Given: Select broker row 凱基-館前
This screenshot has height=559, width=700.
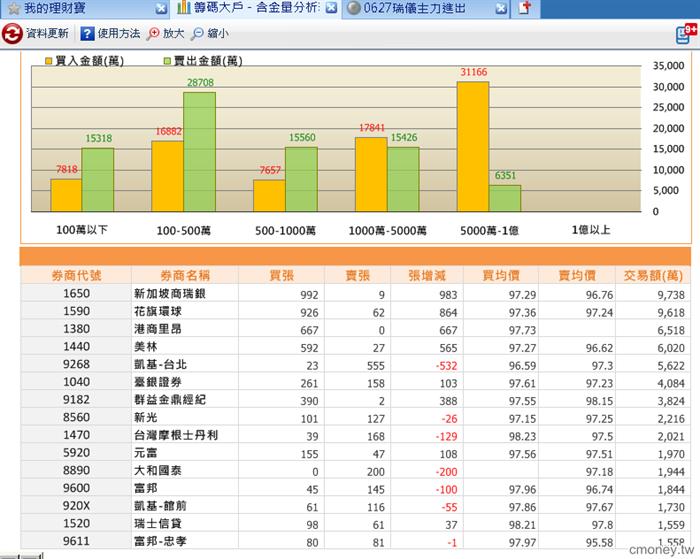Looking at the screenshot, I should 355,506.
